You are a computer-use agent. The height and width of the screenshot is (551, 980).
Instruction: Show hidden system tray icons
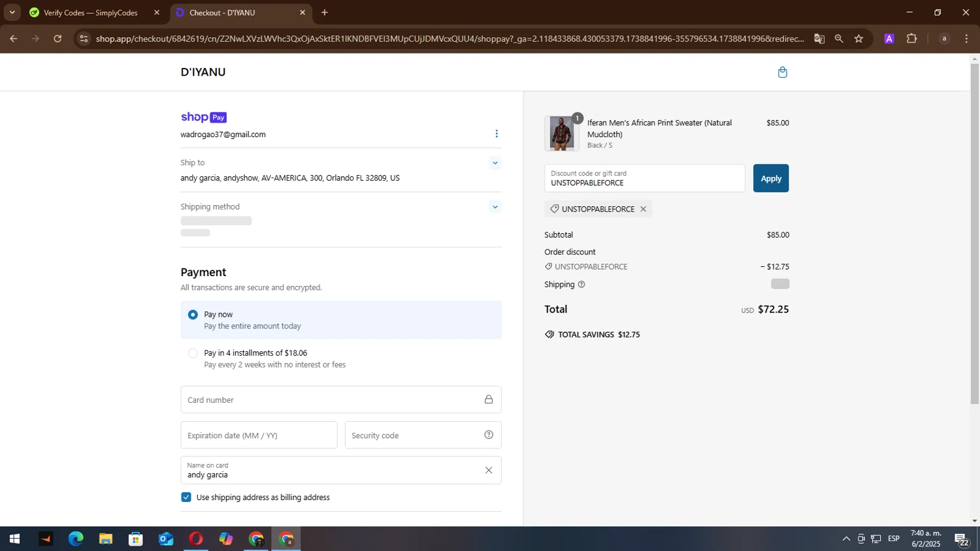coord(846,539)
